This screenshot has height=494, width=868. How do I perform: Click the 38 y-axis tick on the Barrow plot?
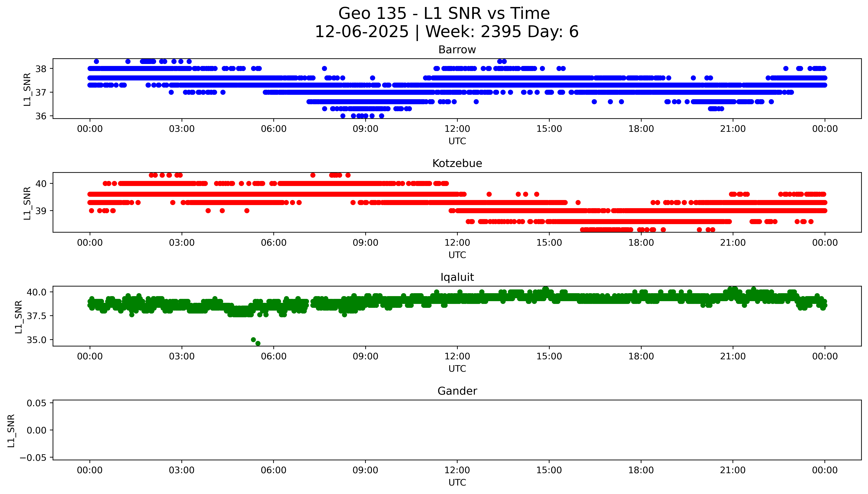coord(41,69)
